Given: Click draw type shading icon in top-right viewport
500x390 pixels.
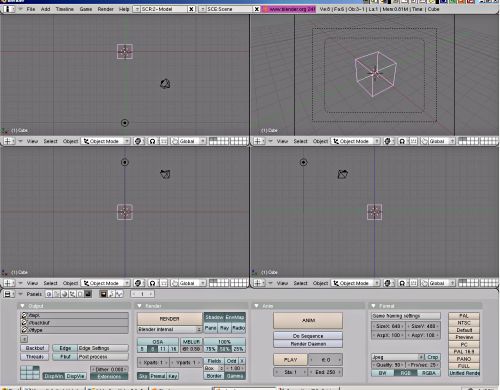Looking at the screenshot, I should [x=387, y=141].
